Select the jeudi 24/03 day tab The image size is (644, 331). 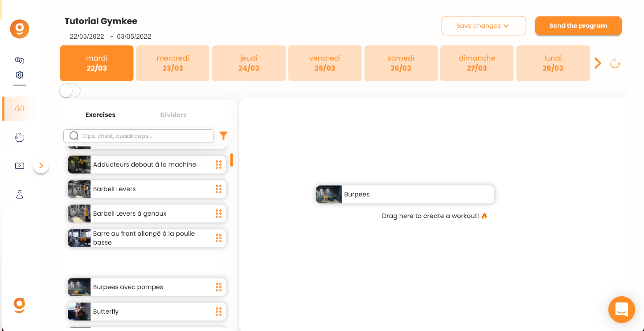(x=249, y=63)
